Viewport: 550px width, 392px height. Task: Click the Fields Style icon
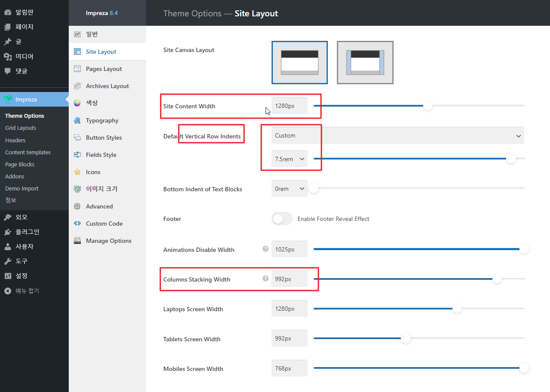point(77,155)
